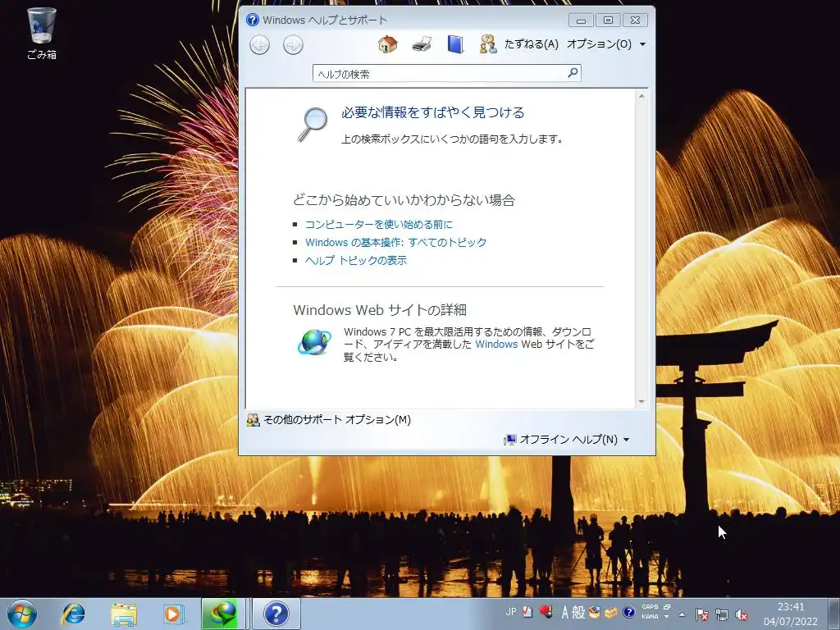The image size is (840, 630).
Task: Switch to the green globe download app on taskbar
Action: pos(223,614)
